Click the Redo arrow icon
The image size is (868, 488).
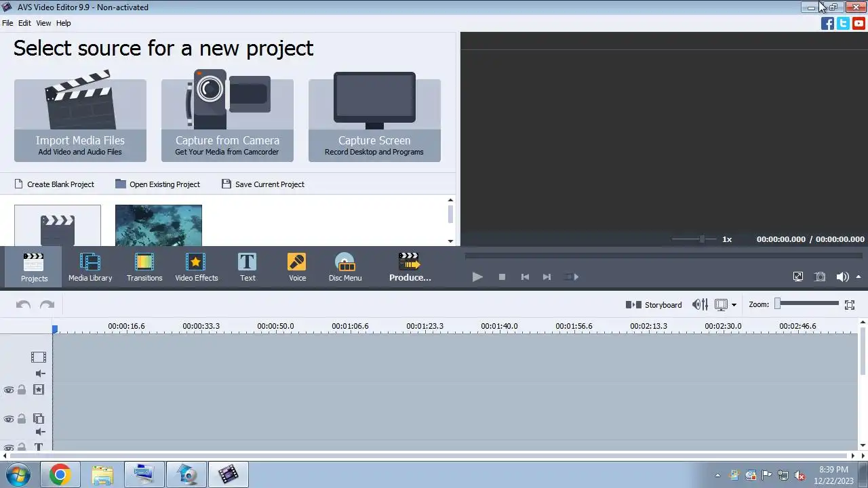(x=47, y=305)
